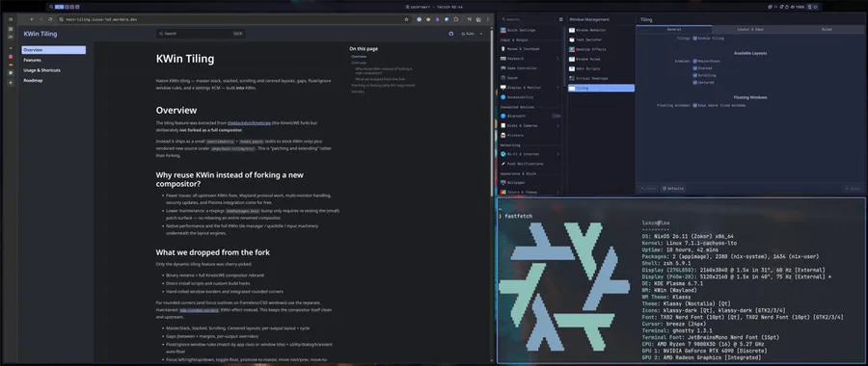The width and height of the screenshot is (868, 366).
Task: Switch to the Layout & Gaps tab
Action: click(750, 29)
